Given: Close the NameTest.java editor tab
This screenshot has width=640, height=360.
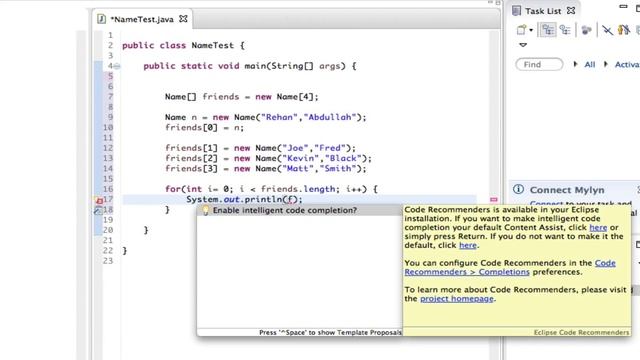Looking at the screenshot, I should point(183,19).
